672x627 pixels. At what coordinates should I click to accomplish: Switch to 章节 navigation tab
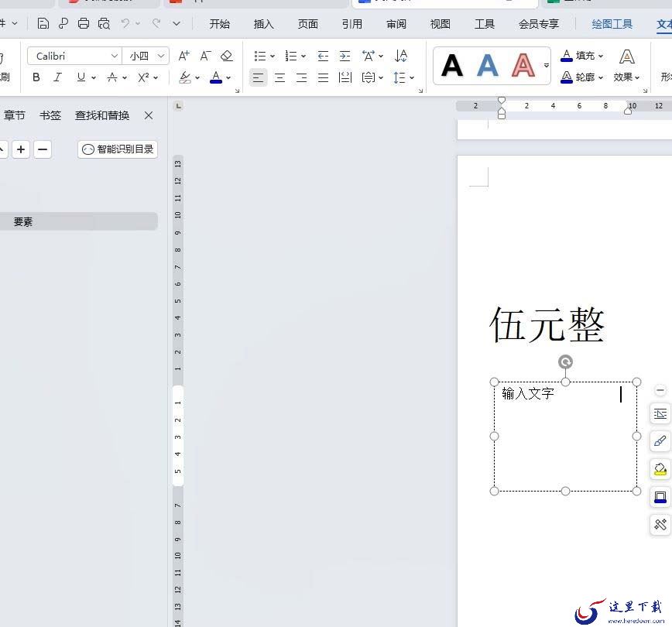pos(15,115)
